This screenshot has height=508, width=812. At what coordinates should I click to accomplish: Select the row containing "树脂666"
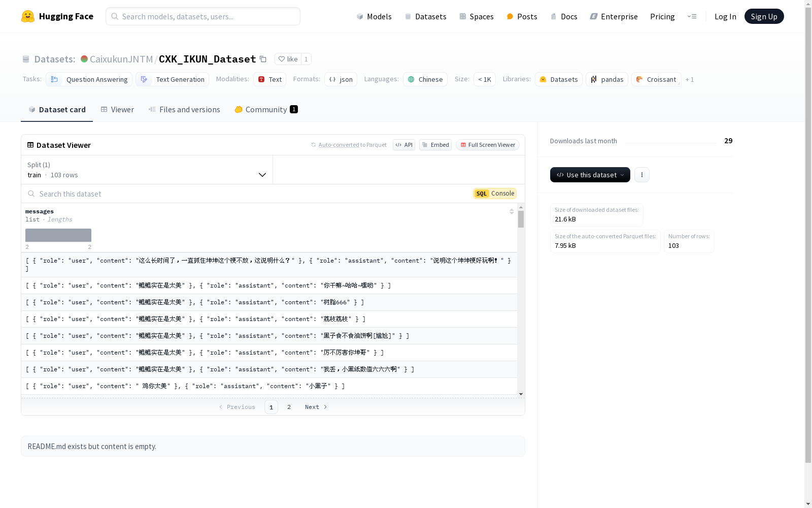pos(269,302)
